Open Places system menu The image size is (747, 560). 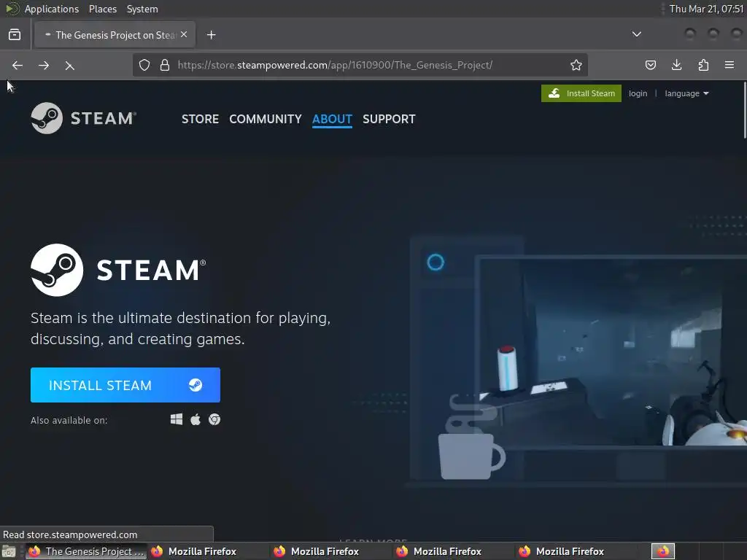[x=102, y=9]
